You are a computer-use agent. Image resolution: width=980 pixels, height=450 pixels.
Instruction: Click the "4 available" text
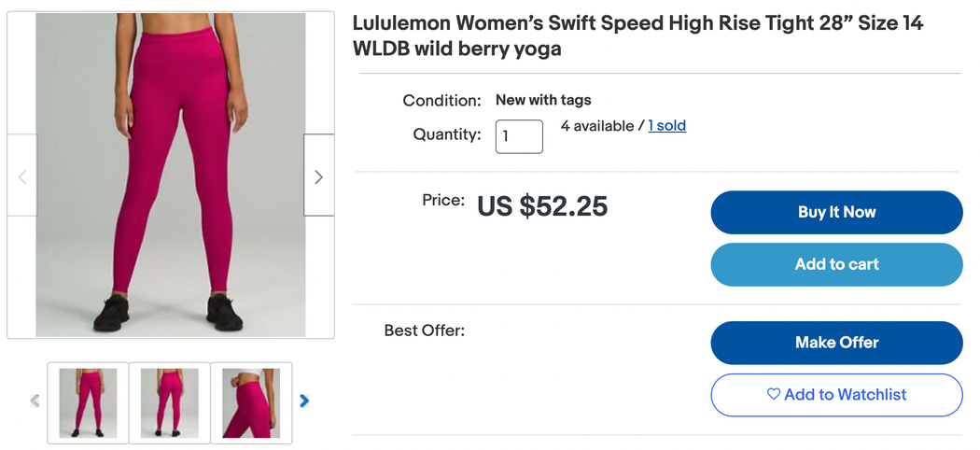(x=597, y=126)
